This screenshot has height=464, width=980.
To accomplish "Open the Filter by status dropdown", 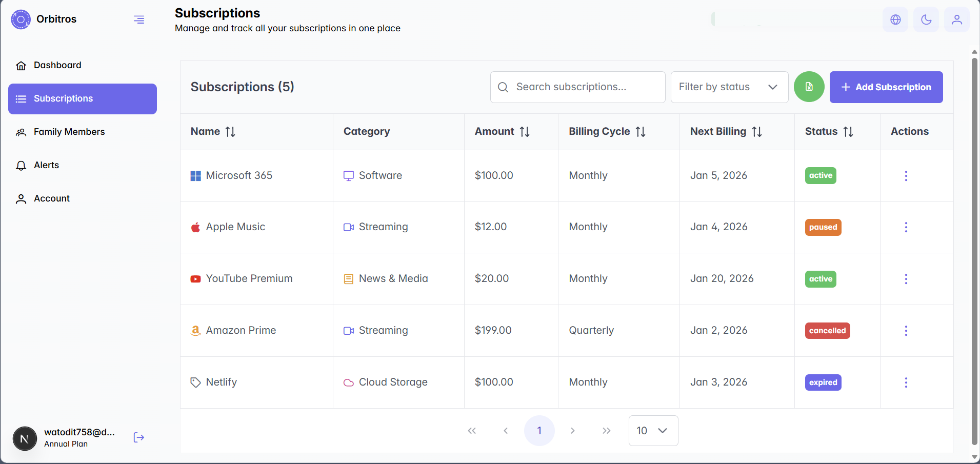I will coord(729,87).
